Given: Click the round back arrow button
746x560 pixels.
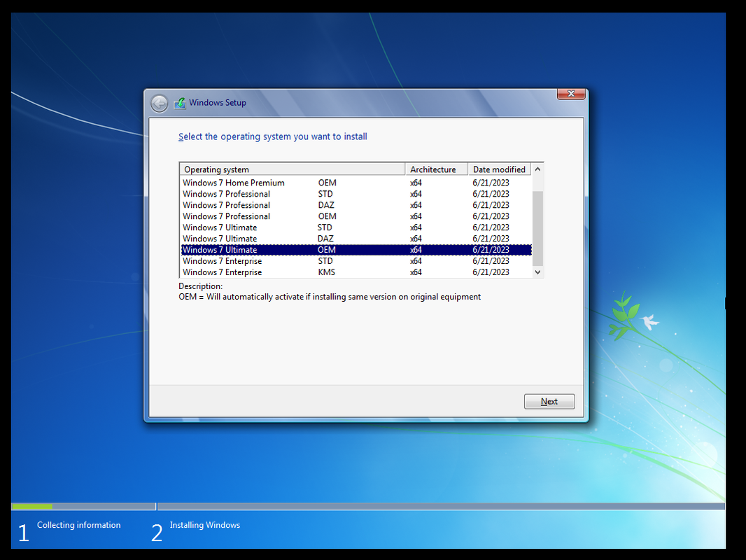Looking at the screenshot, I should (160, 103).
